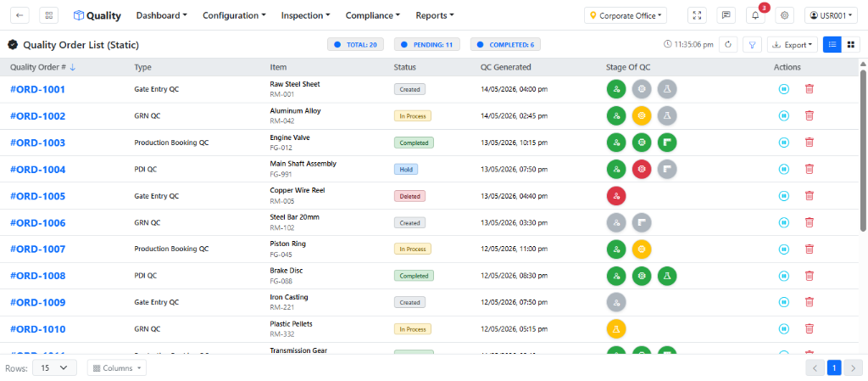Switch to grid card view

(850, 45)
